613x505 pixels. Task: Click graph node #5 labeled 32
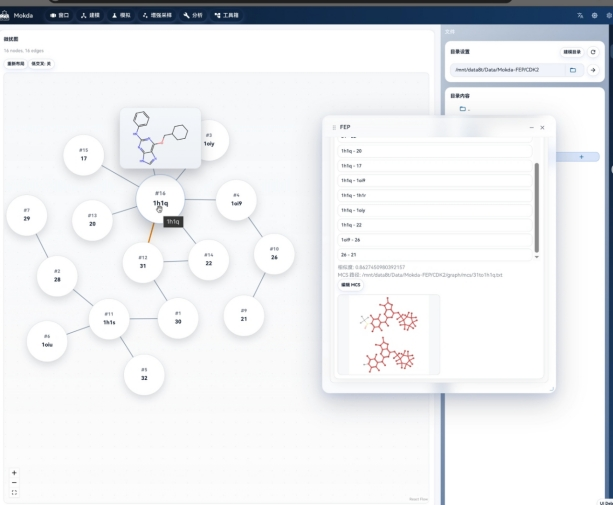(144, 374)
